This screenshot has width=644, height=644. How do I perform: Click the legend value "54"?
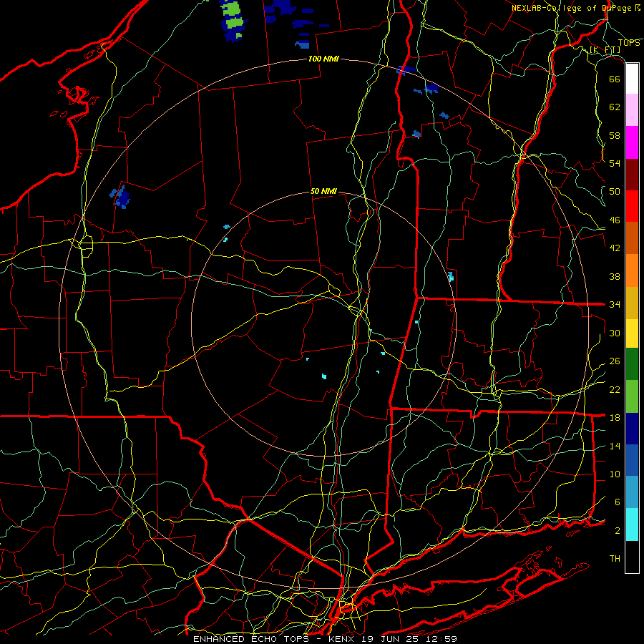pyautogui.click(x=615, y=163)
